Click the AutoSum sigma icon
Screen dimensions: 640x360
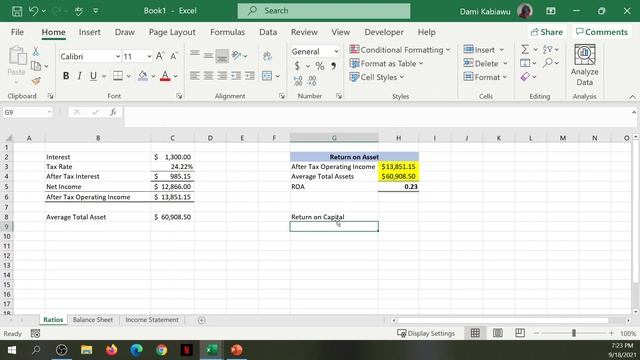(525, 49)
